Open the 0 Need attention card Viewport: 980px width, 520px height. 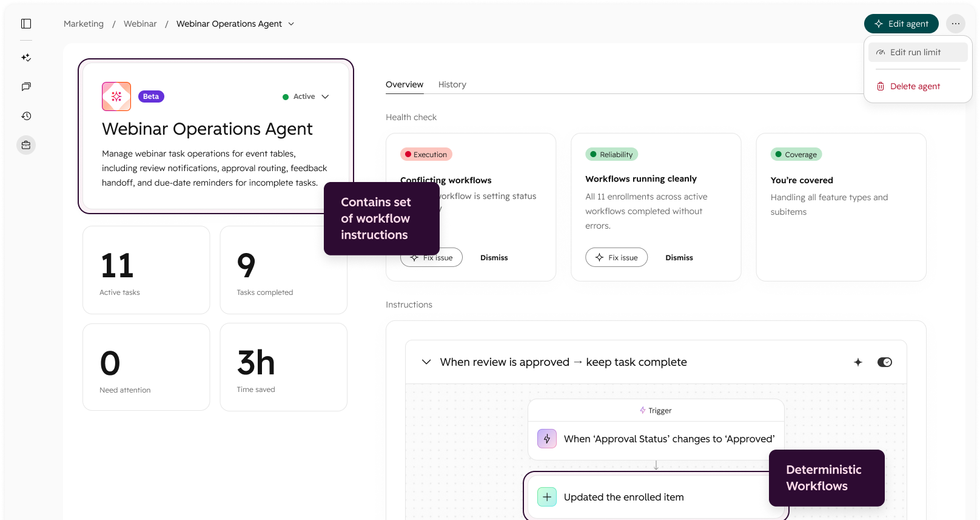coord(146,367)
